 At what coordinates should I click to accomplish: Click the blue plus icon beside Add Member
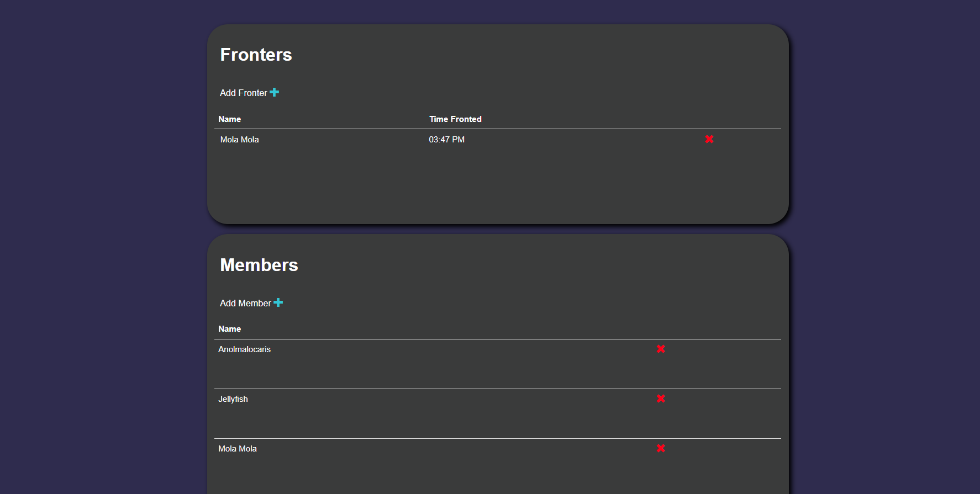coord(278,302)
